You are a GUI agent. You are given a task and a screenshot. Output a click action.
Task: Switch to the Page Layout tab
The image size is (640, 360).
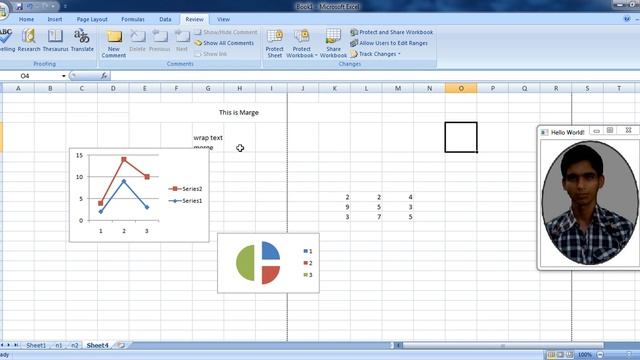[x=92, y=19]
